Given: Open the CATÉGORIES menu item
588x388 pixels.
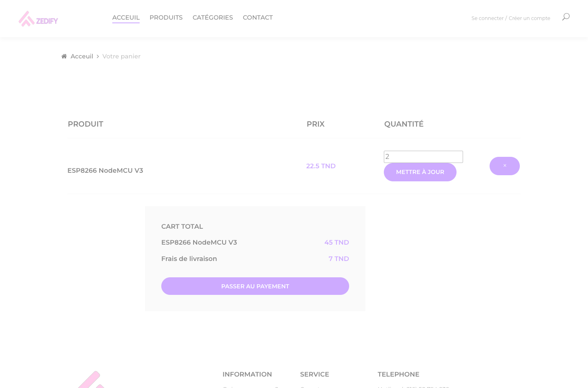Looking at the screenshot, I should [x=213, y=18].
